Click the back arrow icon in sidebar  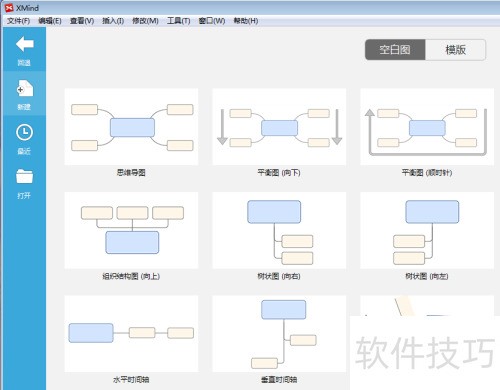tap(25, 44)
